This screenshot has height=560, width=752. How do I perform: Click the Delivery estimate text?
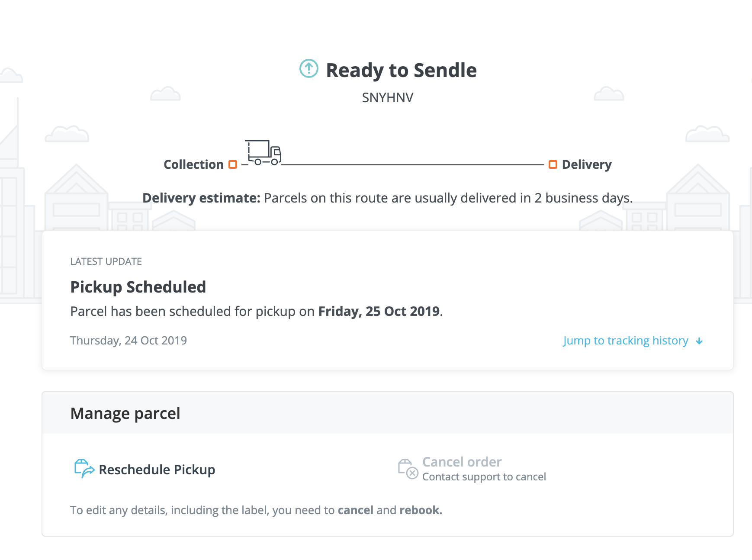tap(388, 198)
